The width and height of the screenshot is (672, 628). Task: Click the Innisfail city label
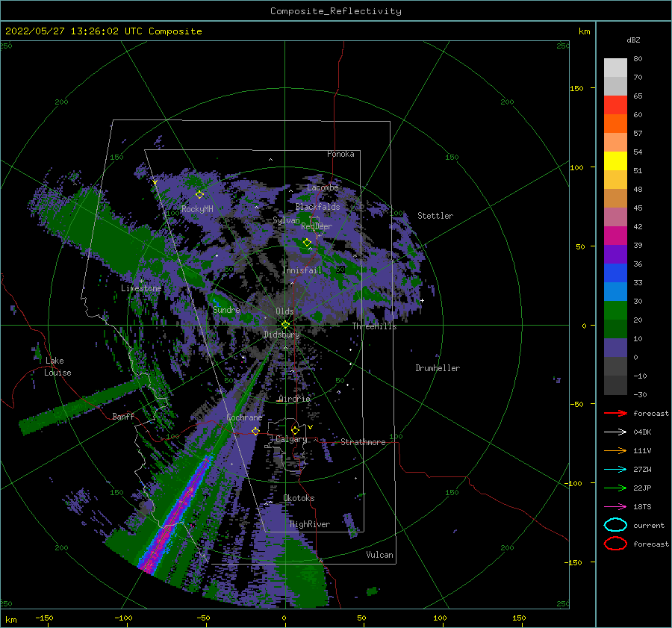(302, 270)
